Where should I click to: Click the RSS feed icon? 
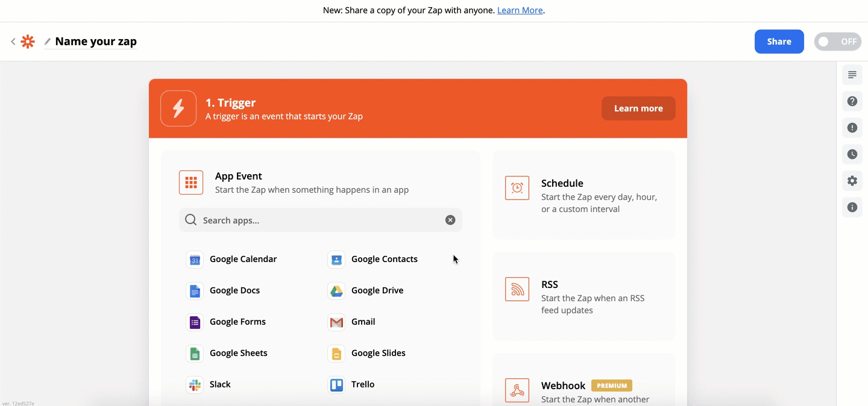click(517, 289)
